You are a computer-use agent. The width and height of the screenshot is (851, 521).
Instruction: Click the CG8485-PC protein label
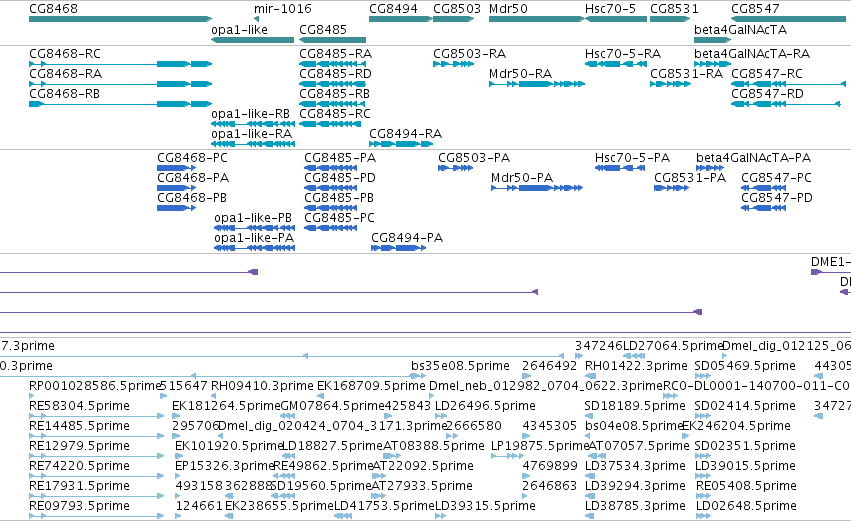[x=339, y=218]
